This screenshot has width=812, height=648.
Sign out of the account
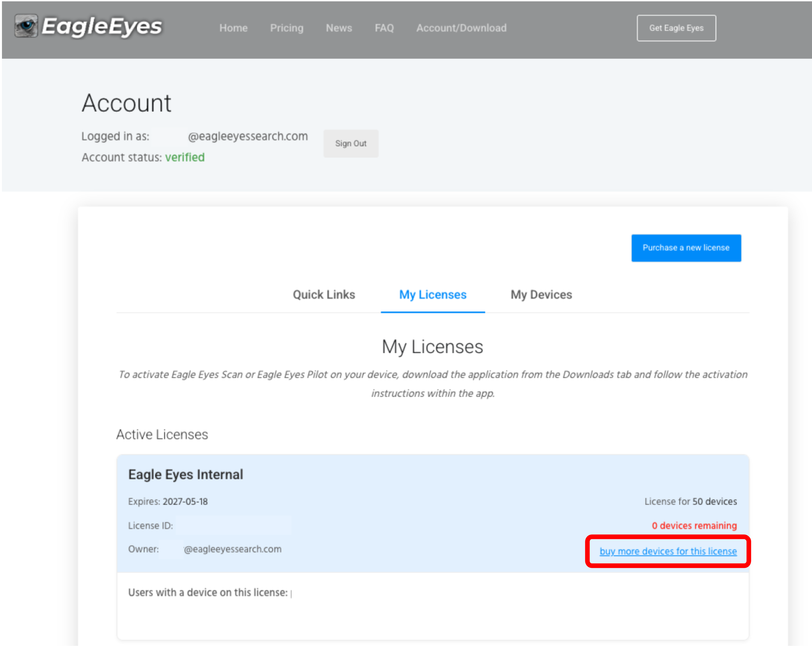[x=351, y=143]
